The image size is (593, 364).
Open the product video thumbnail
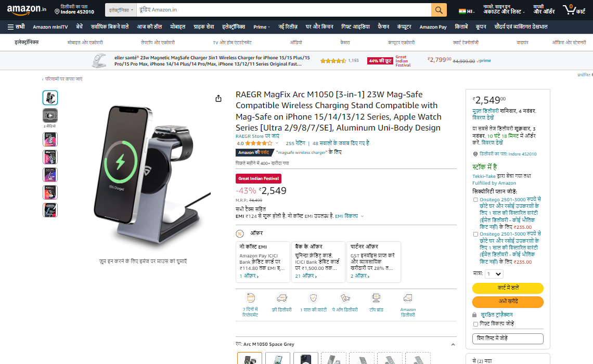[x=50, y=115]
